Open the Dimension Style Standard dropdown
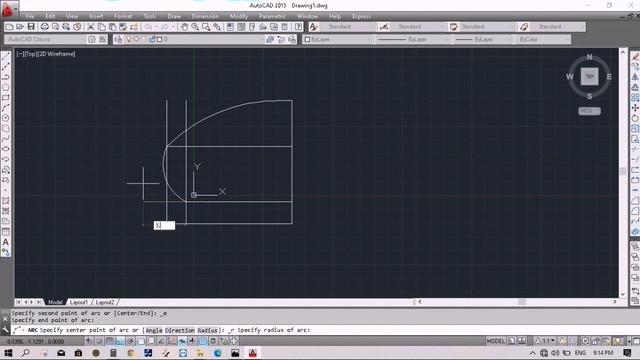Image resolution: width=640 pixels, height=360 pixels. click(x=418, y=27)
